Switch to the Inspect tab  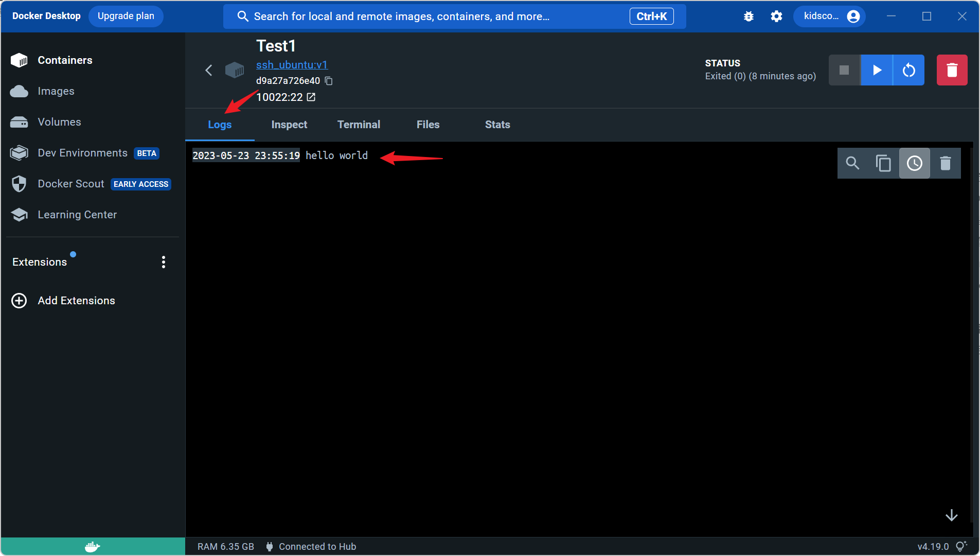click(x=289, y=125)
